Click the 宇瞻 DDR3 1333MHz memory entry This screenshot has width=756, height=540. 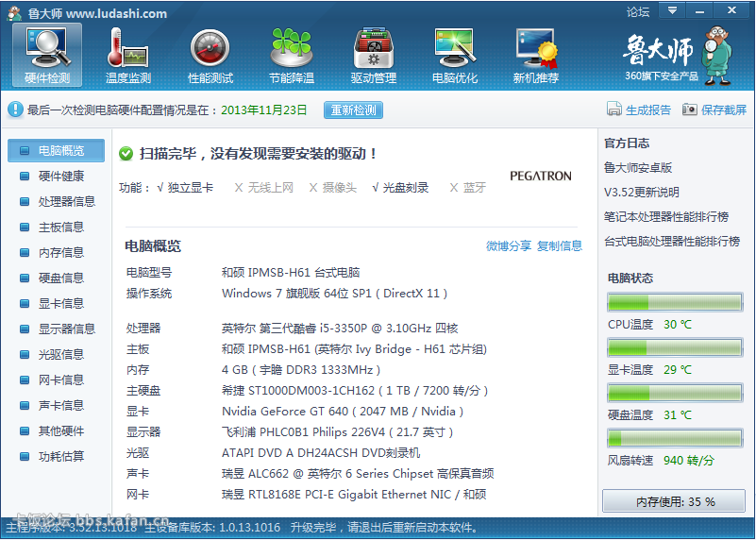tap(301, 370)
